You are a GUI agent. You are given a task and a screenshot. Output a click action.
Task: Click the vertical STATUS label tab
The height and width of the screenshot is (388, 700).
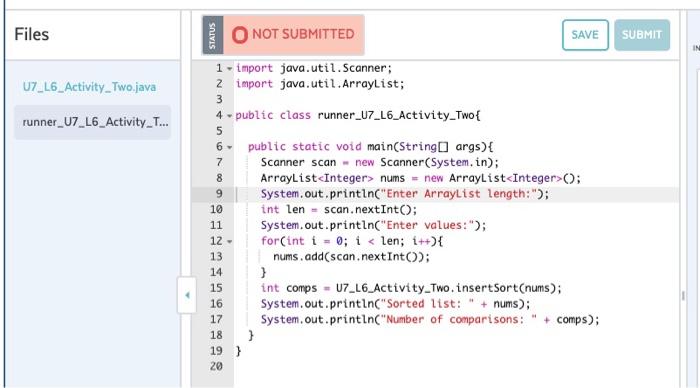[212, 35]
